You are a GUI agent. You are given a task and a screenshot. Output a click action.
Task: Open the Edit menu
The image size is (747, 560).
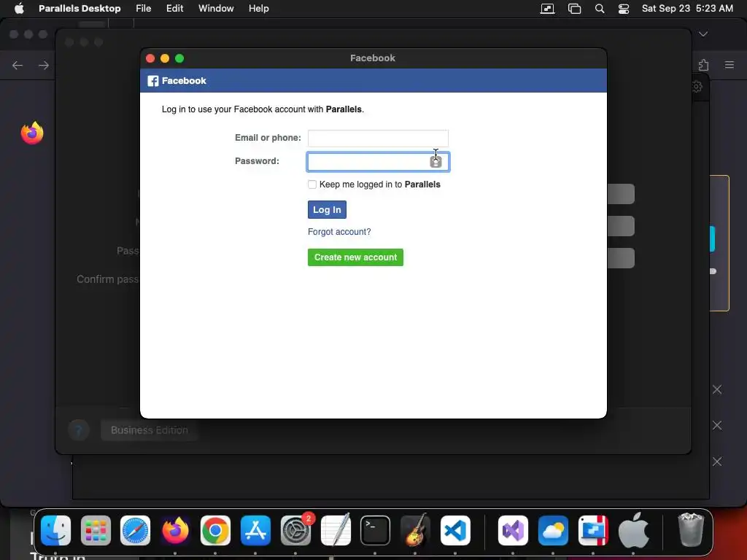[x=175, y=9]
